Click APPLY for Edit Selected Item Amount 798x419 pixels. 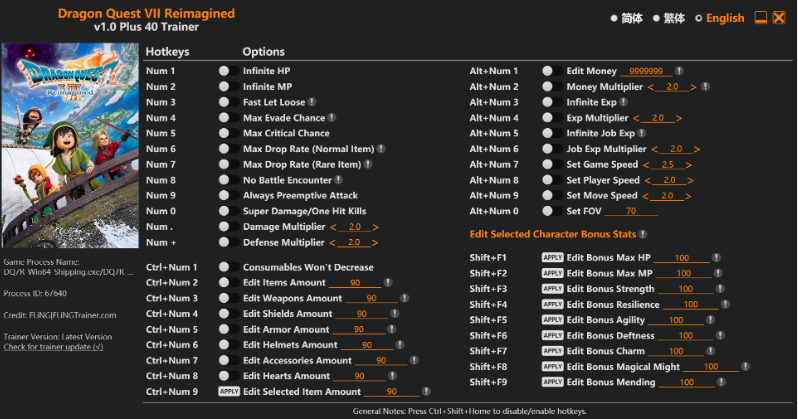pos(229,391)
